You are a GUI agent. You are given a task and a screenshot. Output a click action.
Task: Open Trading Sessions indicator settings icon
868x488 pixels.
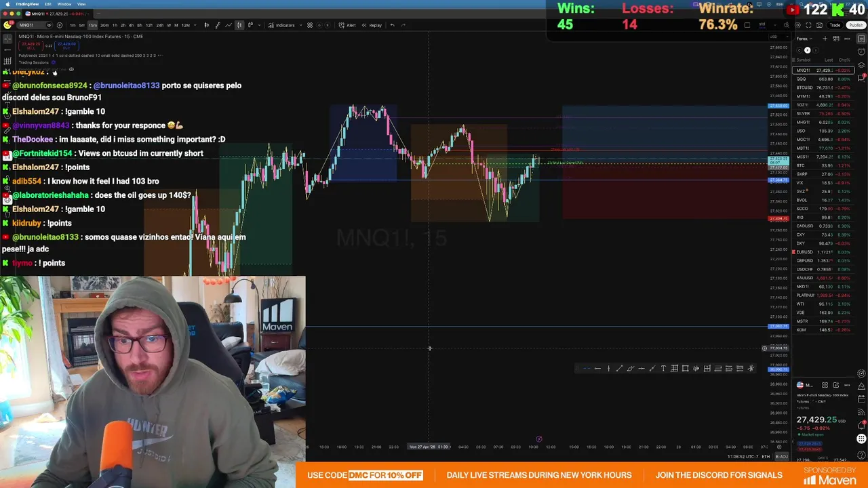click(x=54, y=62)
